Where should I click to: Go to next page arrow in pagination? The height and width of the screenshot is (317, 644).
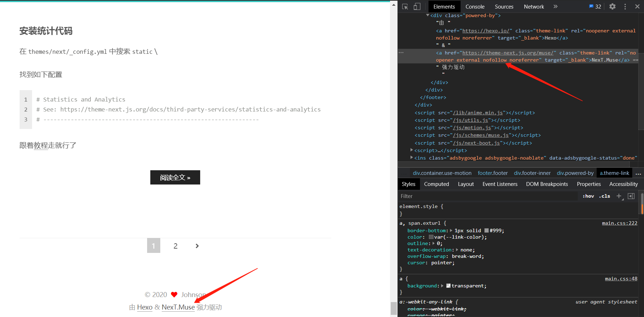coord(197,246)
